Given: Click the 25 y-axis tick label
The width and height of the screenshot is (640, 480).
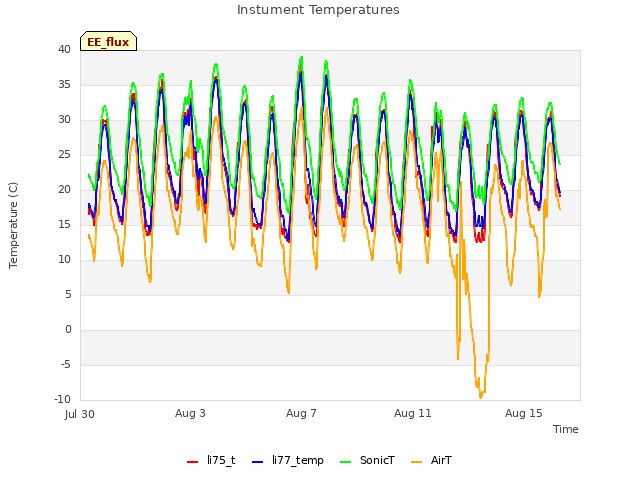Looking at the screenshot, I should [64, 155].
